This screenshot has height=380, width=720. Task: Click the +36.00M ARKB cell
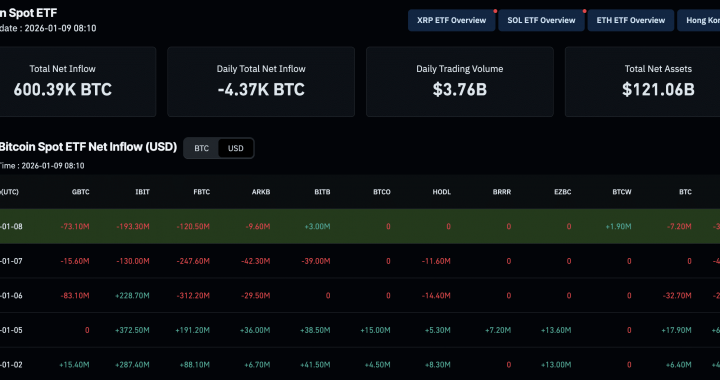pyautogui.click(x=255, y=330)
